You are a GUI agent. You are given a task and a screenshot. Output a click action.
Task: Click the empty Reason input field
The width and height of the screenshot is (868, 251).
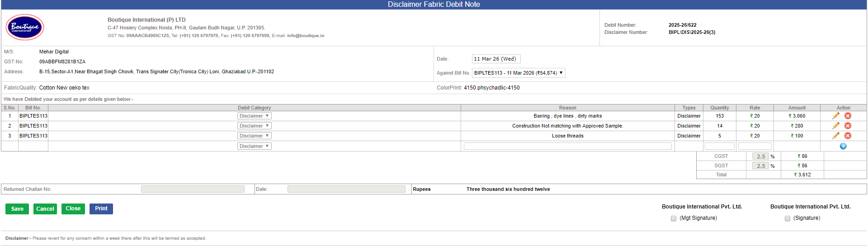pos(568,146)
